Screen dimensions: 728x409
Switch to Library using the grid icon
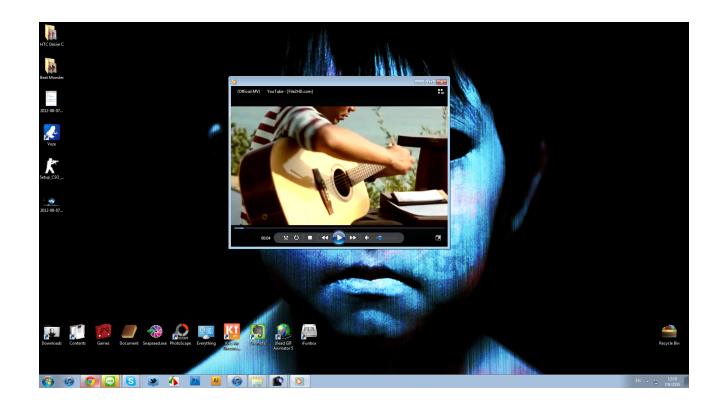click(441, 91)
